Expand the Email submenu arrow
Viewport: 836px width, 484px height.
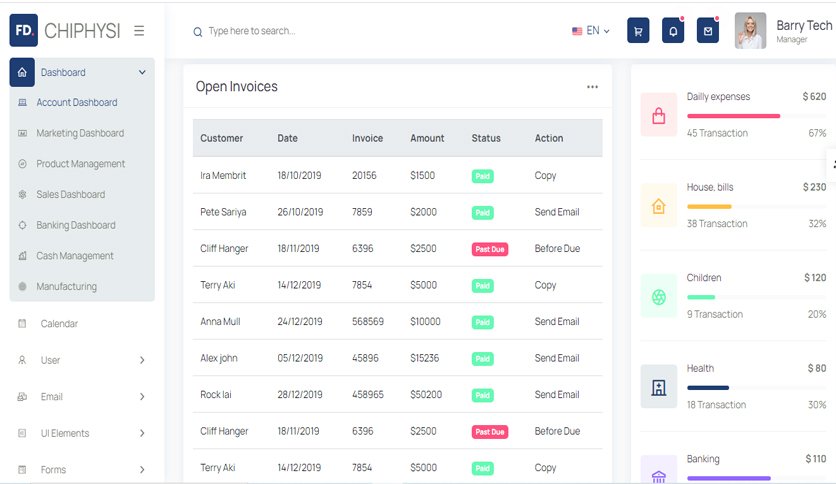pos(142,397)
